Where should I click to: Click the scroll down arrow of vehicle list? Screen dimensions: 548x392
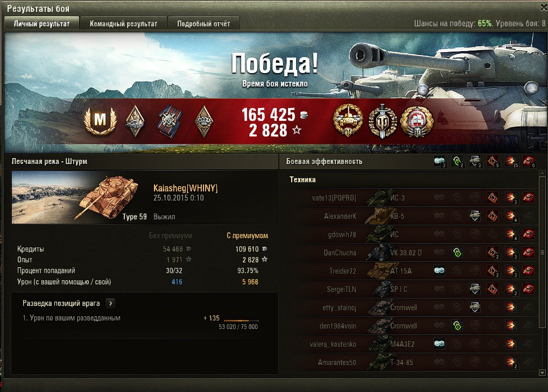coord(542,373)
